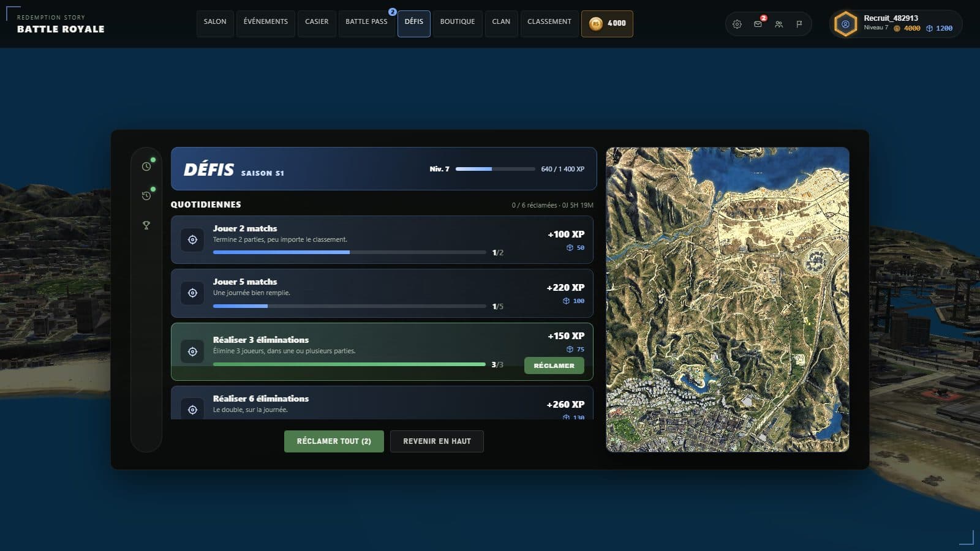Click the "+220 XP" reward text
This screenshot has height=551, width=980.
[565, 287]
